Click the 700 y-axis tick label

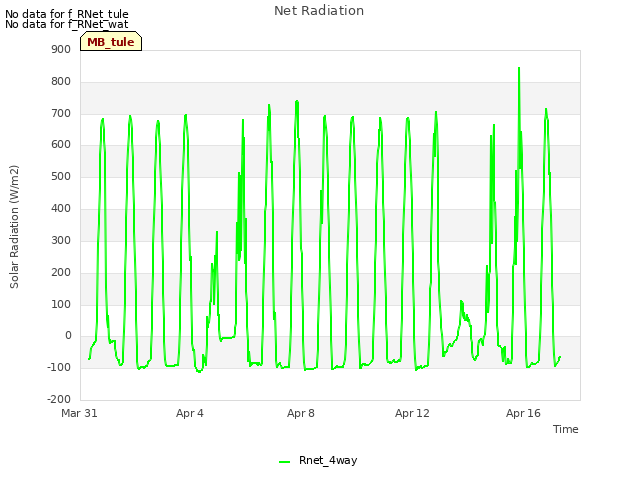(x=61, y=113)
